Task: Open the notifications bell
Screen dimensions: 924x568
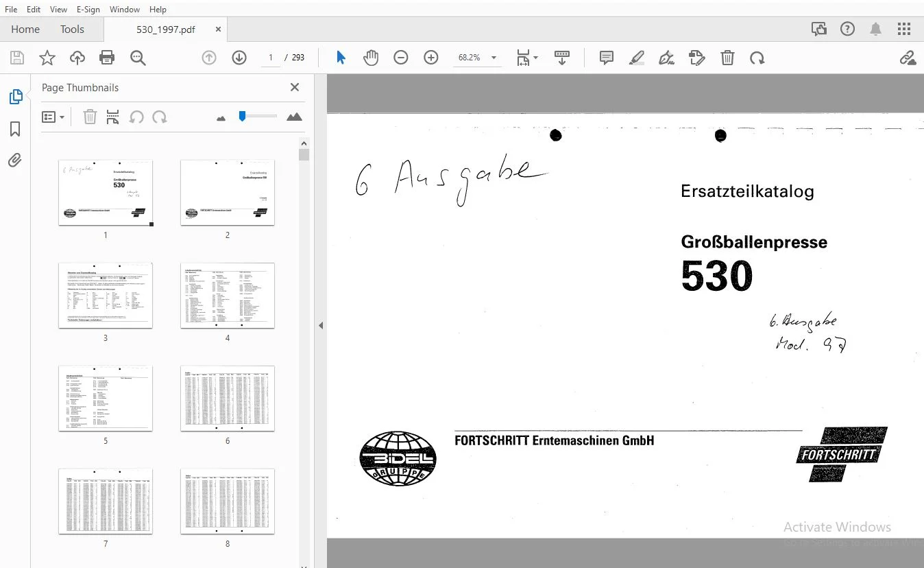Action: point(876,29)
